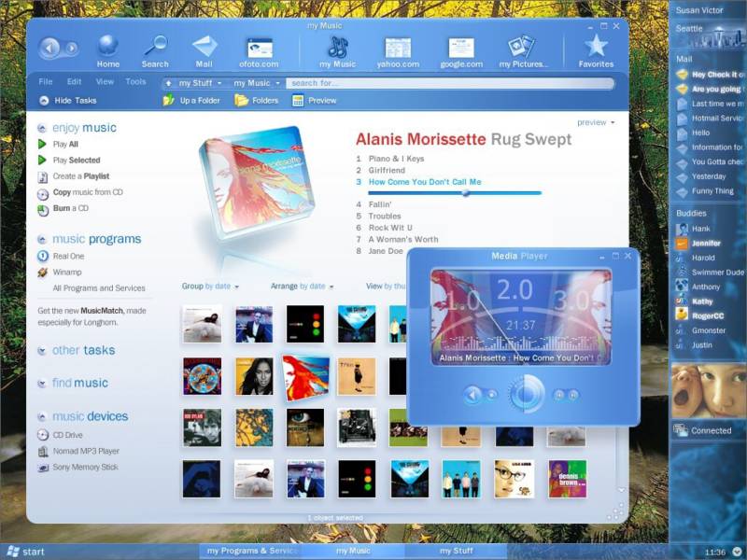747x560 pixels.
Task: Click the Media Player previous track button
Action: pyautogui.click(x=472, y=394)
